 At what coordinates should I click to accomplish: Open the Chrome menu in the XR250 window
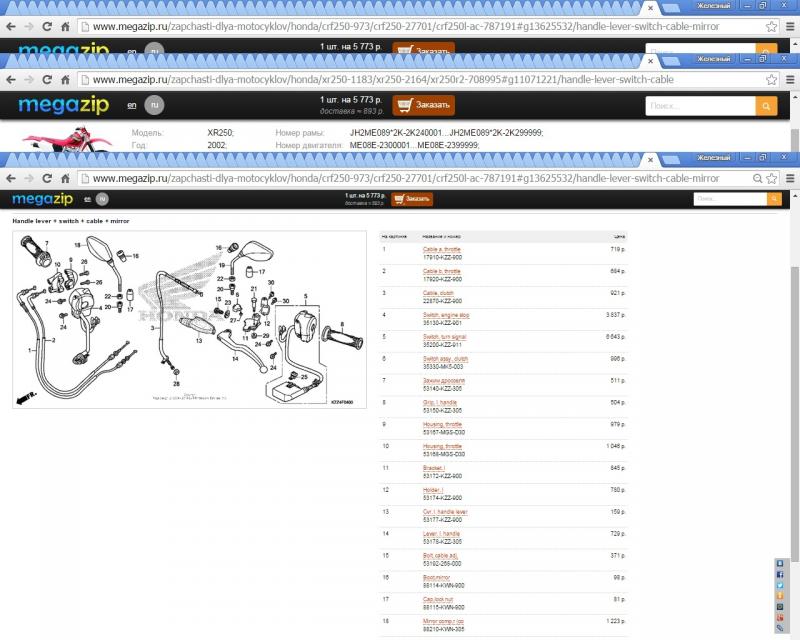790,80
